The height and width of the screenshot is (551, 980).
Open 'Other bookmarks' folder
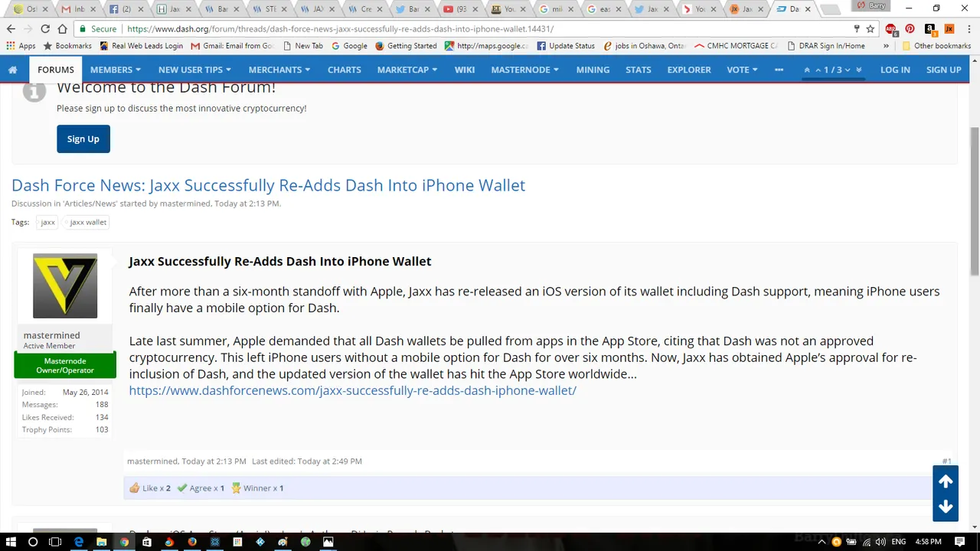point(937,46)
